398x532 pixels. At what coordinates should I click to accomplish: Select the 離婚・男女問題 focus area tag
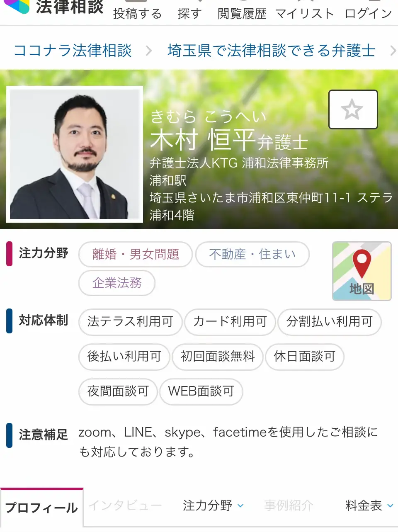click(x=136, y=254)
